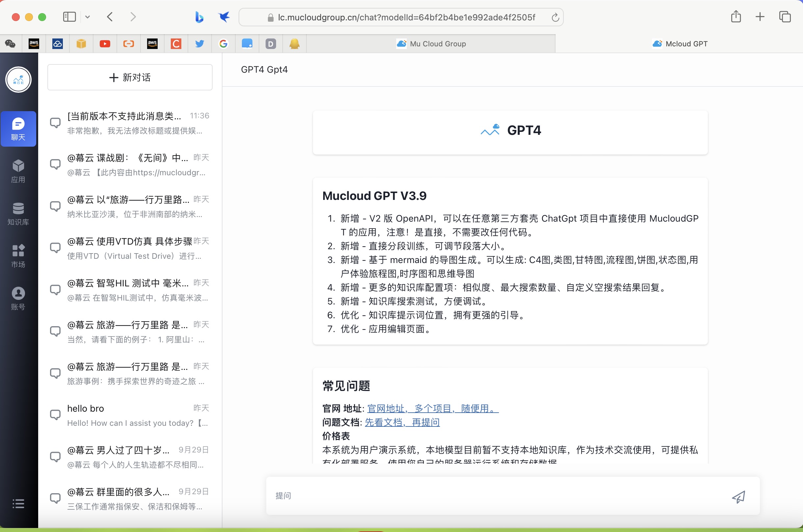The width and height of the screenshot is (803, 532).
Task: Open the WeChat pinned tab
Action: (10, 44)
